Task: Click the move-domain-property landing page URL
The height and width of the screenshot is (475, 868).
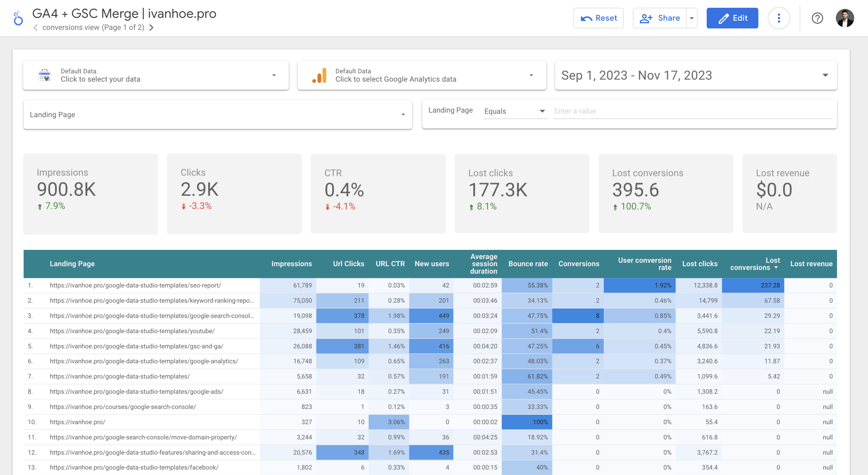Action: [143, 437]
